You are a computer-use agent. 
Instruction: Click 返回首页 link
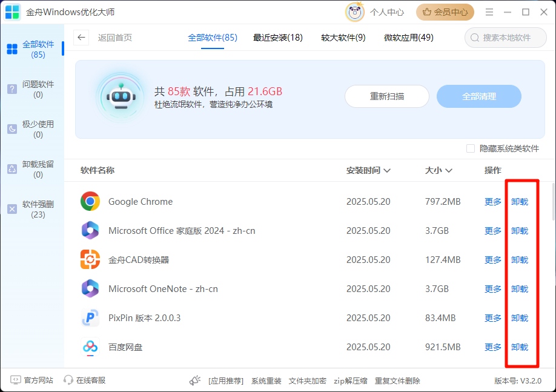click(x=115, y=38)
